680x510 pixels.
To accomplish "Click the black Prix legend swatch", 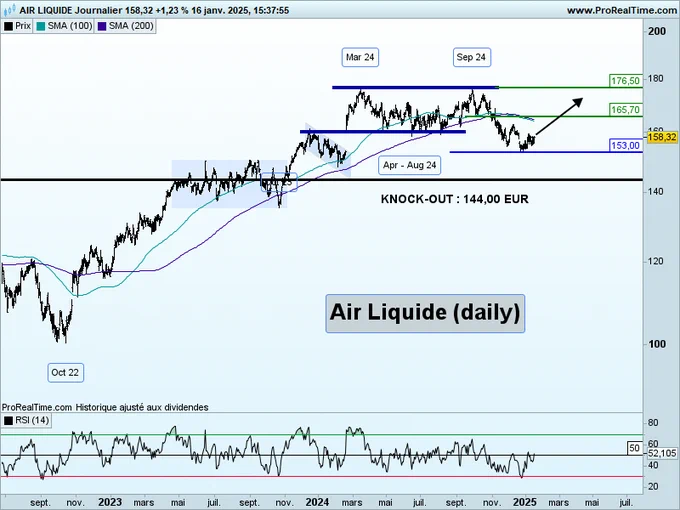I will (8, 26).
